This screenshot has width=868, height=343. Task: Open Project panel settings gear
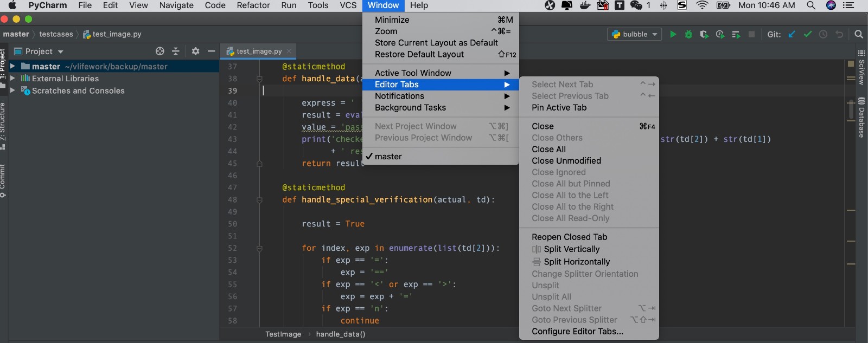(195, 51)
